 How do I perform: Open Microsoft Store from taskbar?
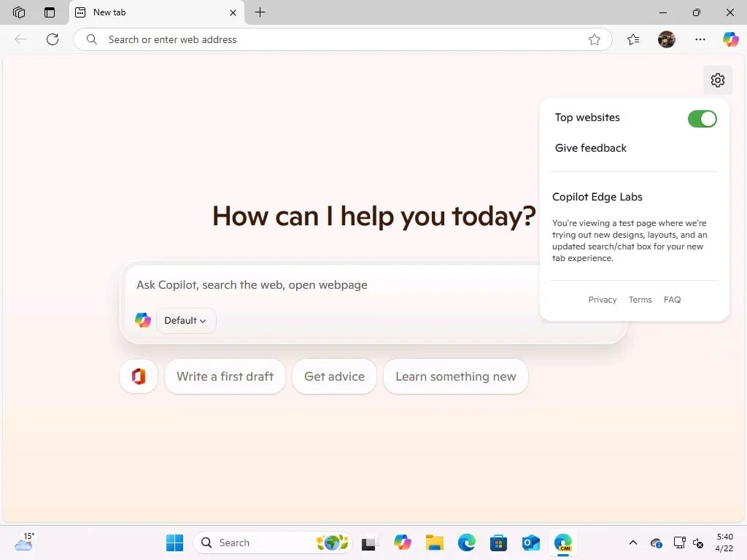(x=498, y=542)
